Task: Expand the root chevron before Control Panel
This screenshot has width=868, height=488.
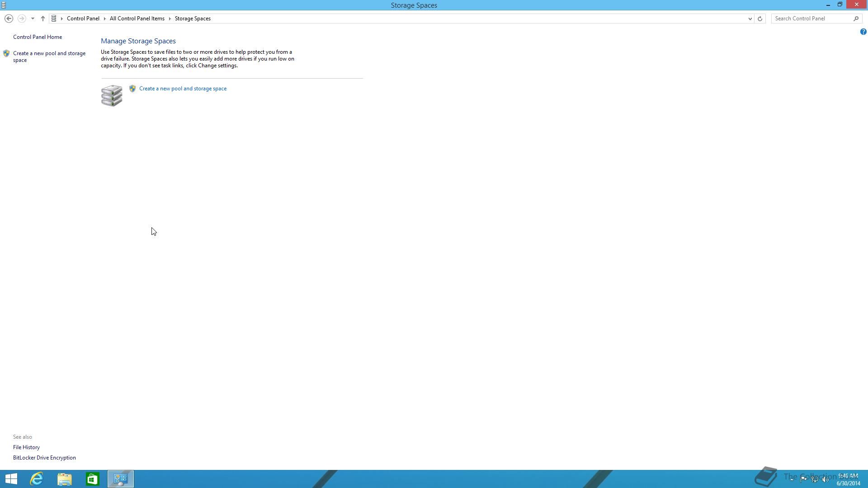Action: pyautogui.click(x=62, y=19)
